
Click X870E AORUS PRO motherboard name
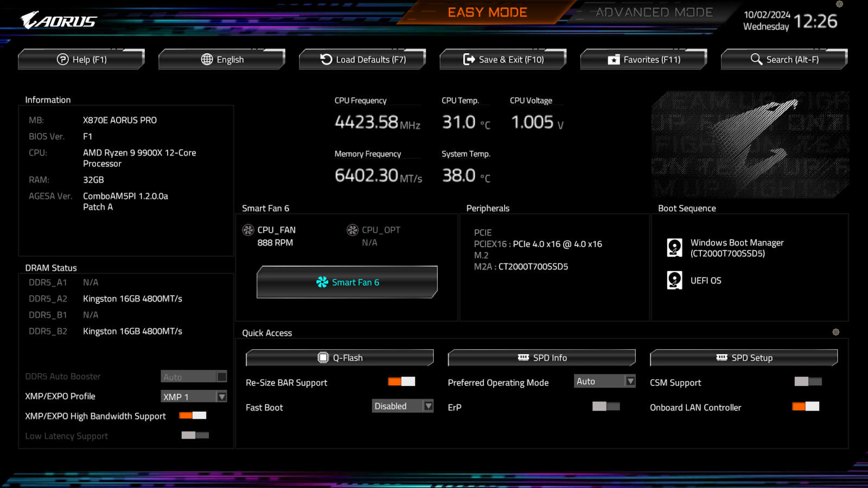pos(120,120)
